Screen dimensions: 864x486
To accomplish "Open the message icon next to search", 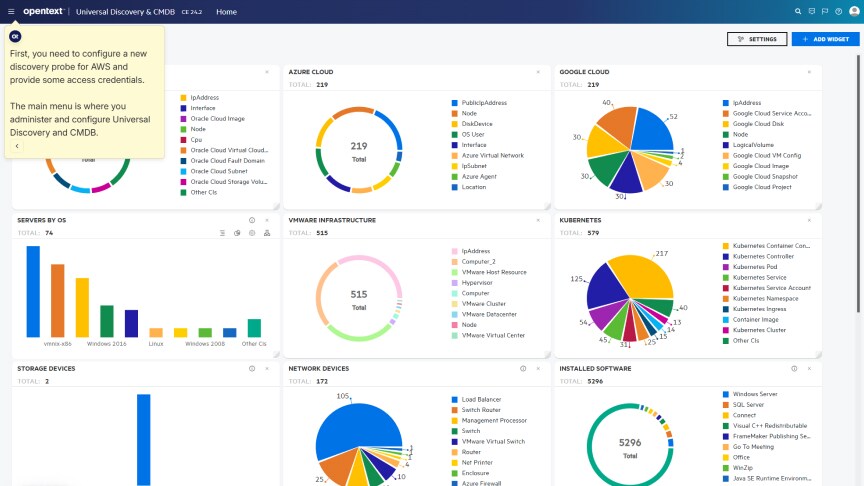I will [x=812, y=12].
